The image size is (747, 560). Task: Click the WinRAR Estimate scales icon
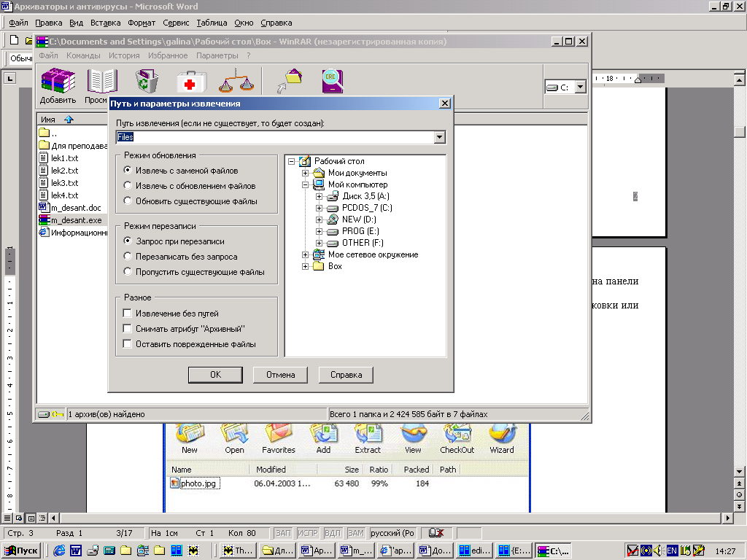pyautogui.click(x=236, y=81)
